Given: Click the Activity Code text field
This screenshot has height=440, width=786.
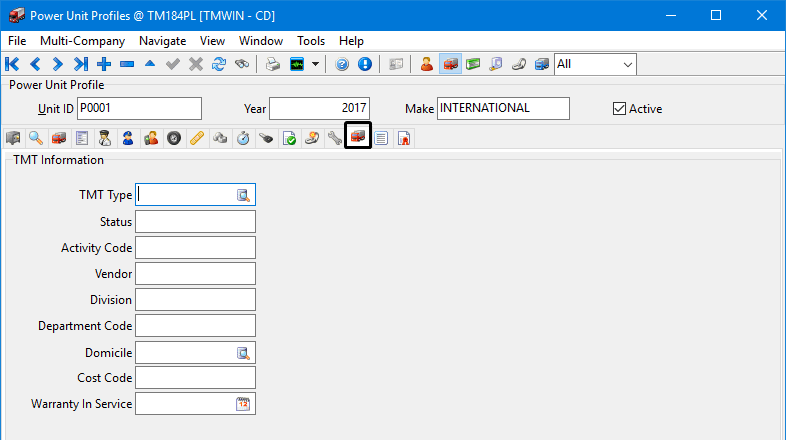Looking at the screenshot, I should point(195,247).
